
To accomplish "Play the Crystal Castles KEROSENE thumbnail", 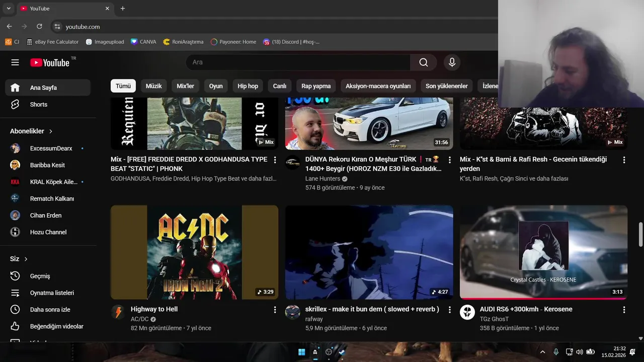I will 543,252.
